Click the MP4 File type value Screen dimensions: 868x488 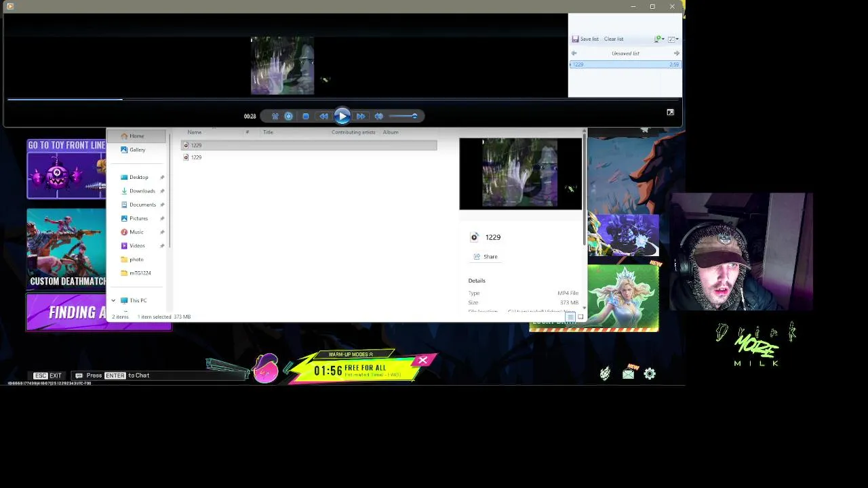[568, 293]
